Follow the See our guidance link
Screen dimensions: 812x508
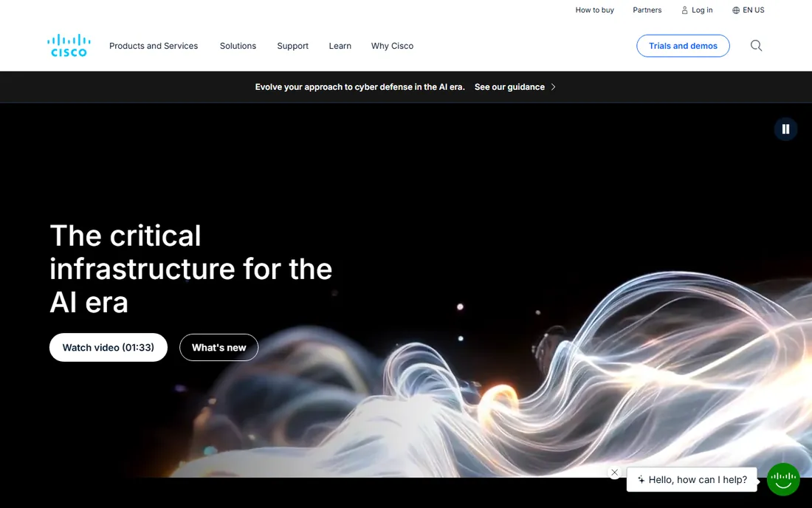click(x=509, y=87)
